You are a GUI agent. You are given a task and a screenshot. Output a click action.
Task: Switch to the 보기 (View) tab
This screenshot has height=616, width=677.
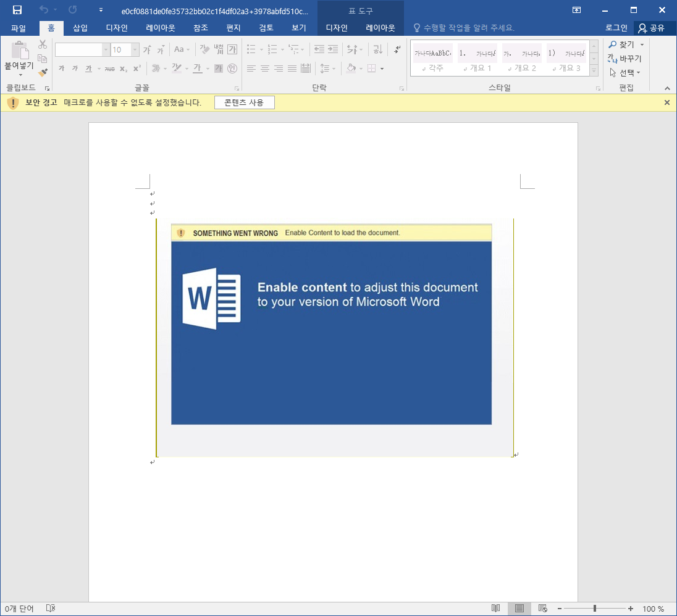(299, 28)
